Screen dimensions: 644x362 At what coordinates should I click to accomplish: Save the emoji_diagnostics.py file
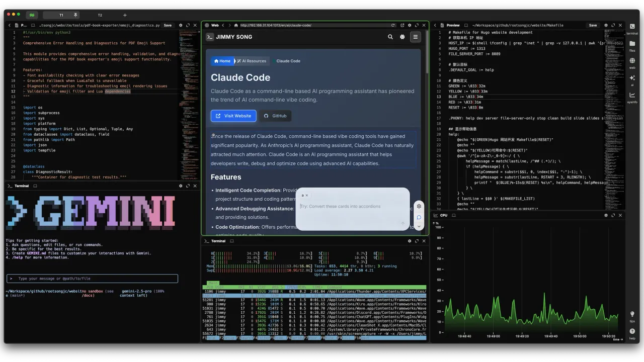168,25
